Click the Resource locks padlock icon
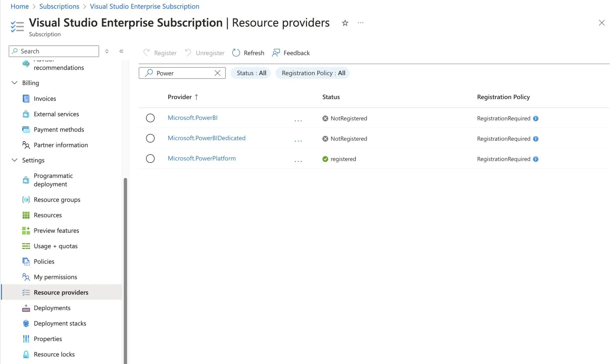This screenshot has width=612, height=364. (x=26, y=354)
